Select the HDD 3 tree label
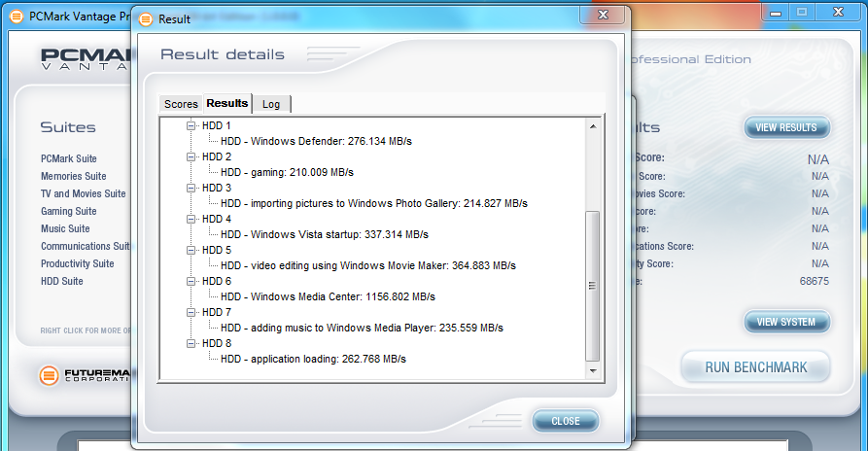Image resolution: width=868 pixels, height=451 pixels. pos(217,189)
